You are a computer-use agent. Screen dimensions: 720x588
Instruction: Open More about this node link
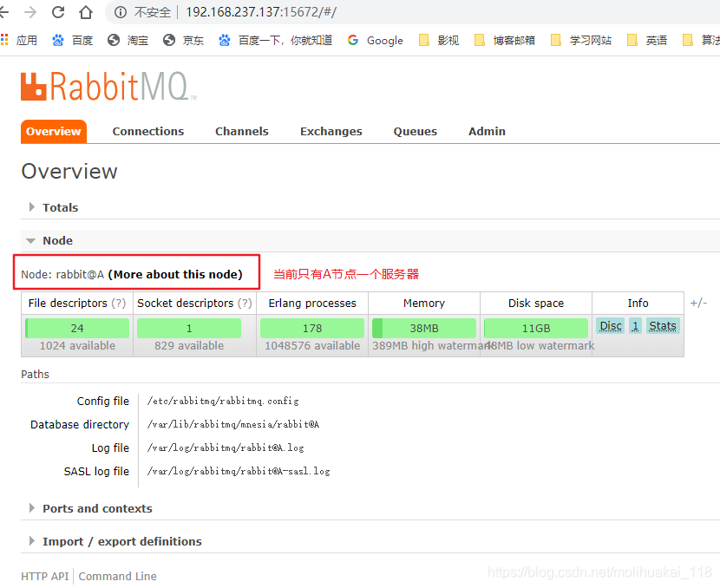(x=175, y=275)
